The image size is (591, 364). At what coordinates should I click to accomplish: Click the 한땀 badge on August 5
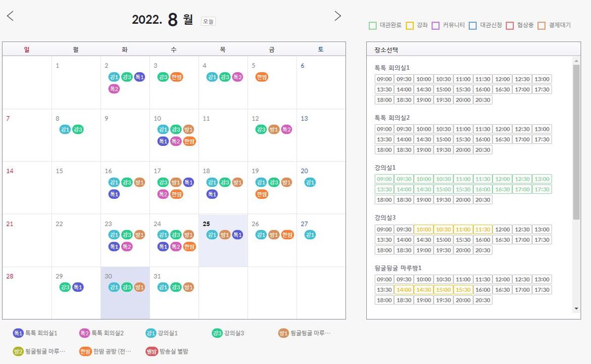click(262, 77)
